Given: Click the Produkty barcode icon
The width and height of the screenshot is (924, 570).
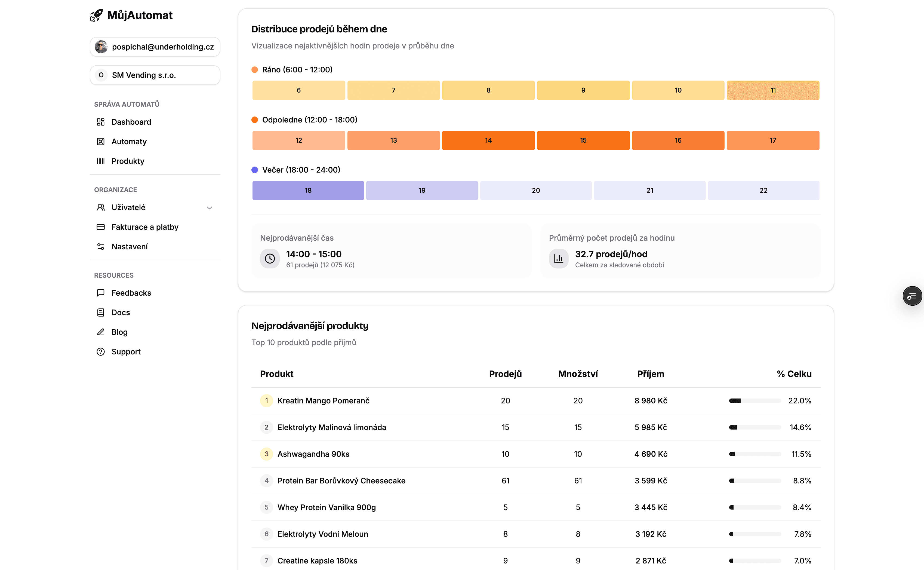Looking at the screenshot, I should tap(101, 161).
